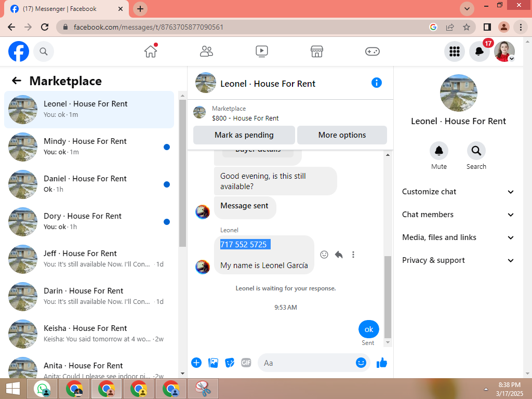Click Mark as pending button
The width and height of the screenshot is (532, 399).
[x=244, y=135]
